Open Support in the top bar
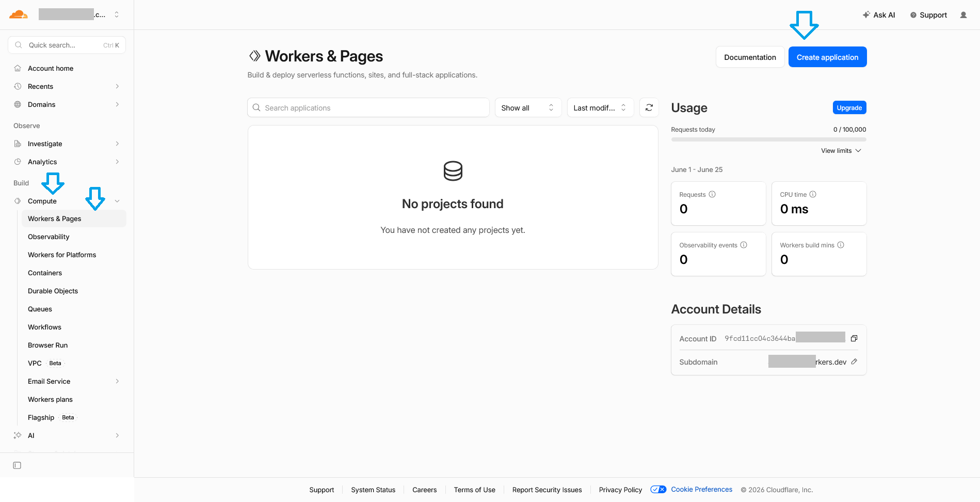The height and width of the screenshot is (502, 980). (x=928, y=15)
